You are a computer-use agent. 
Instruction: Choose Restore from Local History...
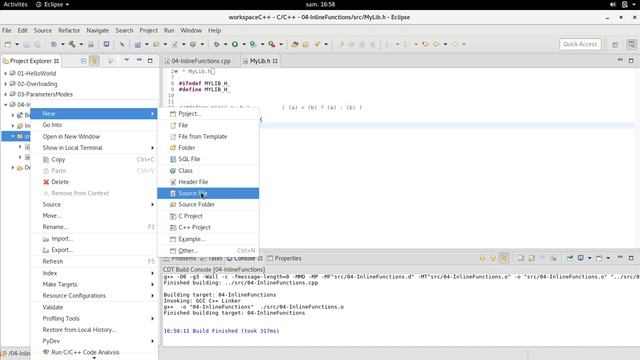coord(94,330)
